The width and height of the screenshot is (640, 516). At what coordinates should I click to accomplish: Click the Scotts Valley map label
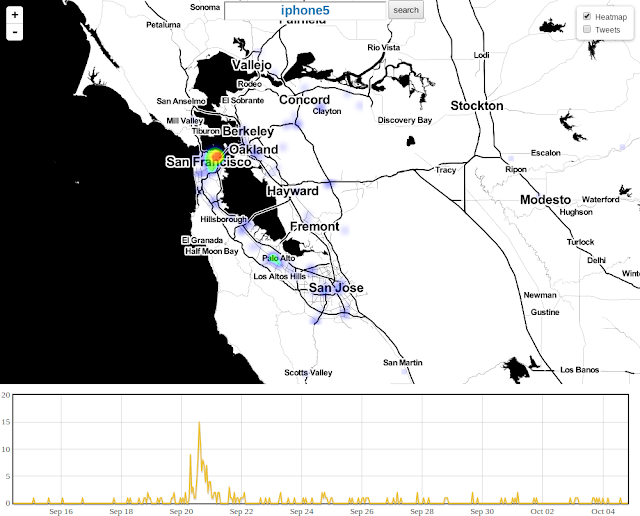point(308,372)
